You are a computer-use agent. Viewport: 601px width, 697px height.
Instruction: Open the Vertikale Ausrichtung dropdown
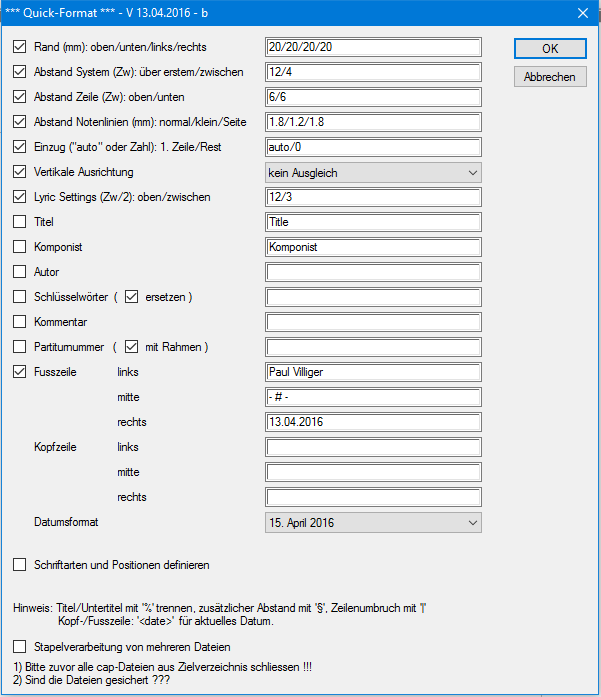373,172
